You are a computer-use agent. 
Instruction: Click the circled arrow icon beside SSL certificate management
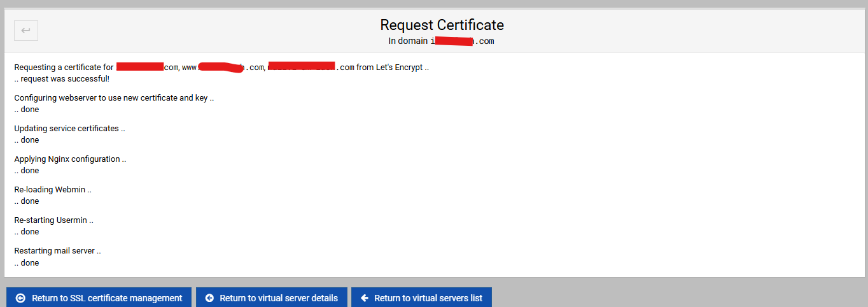coord(20,298)
